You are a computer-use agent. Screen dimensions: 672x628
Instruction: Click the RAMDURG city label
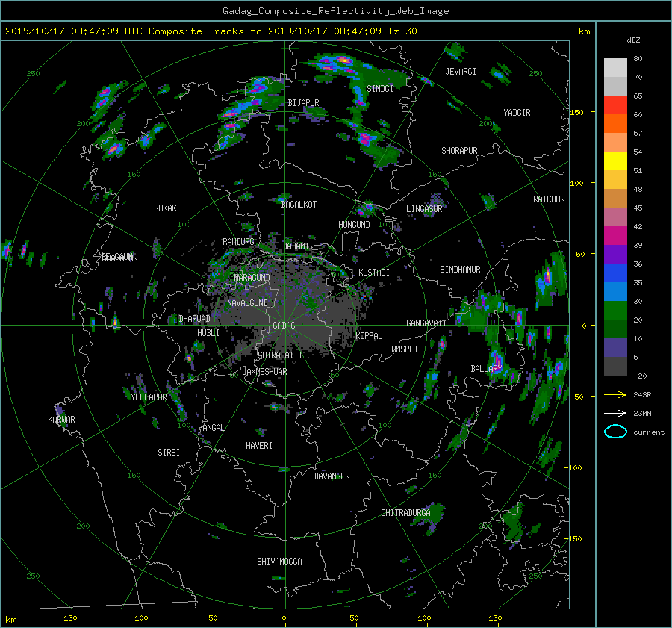click(238, 242)
